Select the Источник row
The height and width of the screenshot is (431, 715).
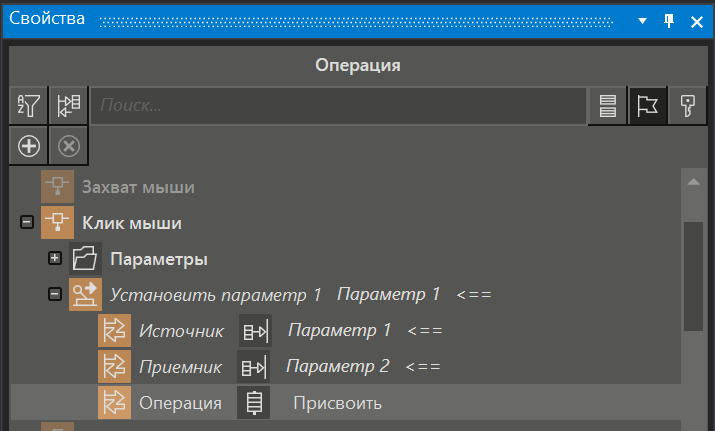(181, 331)
